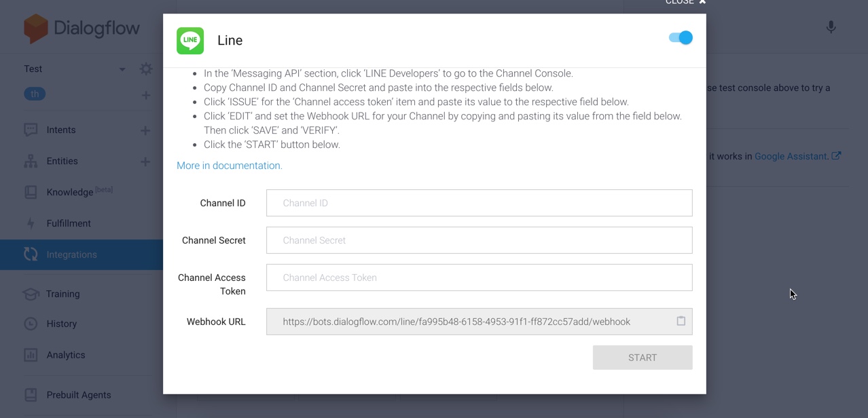
Task: Click the Line app logo icon
Action: pyautogui.click(x=190, y=41)
